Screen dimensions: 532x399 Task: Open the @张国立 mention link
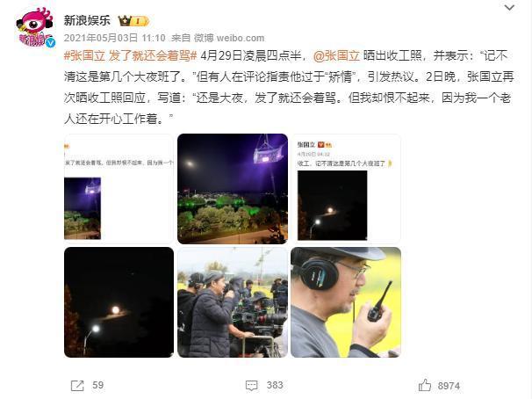point(336,55)
